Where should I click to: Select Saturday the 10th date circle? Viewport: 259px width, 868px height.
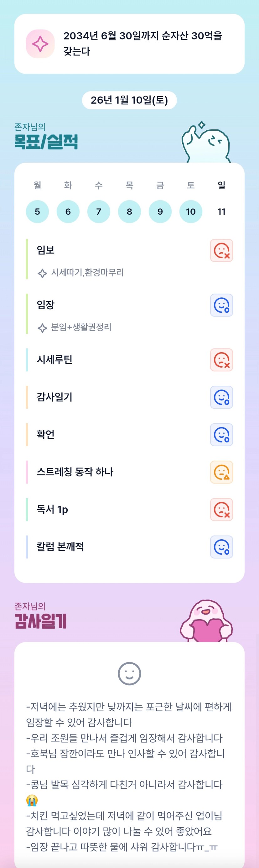pos(191,211)
